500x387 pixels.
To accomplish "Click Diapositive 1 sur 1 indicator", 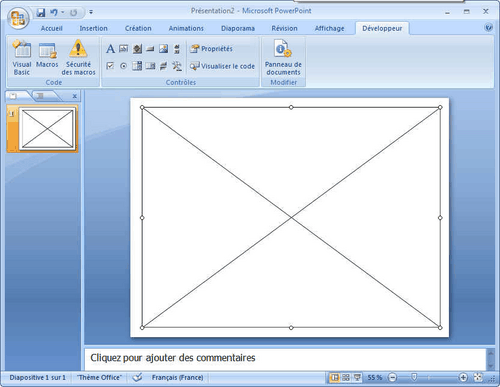I will [37, 378].
